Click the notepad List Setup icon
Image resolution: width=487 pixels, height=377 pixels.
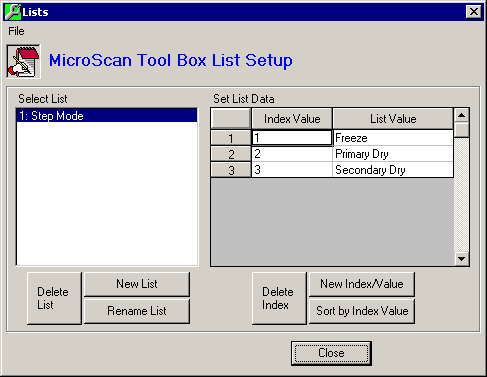click(x=23, y=61)
